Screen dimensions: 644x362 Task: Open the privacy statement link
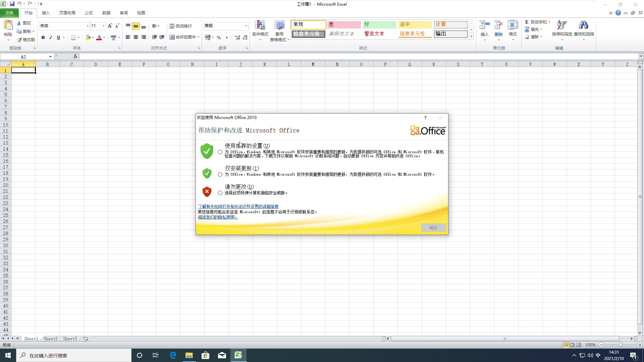click(217, 217)
